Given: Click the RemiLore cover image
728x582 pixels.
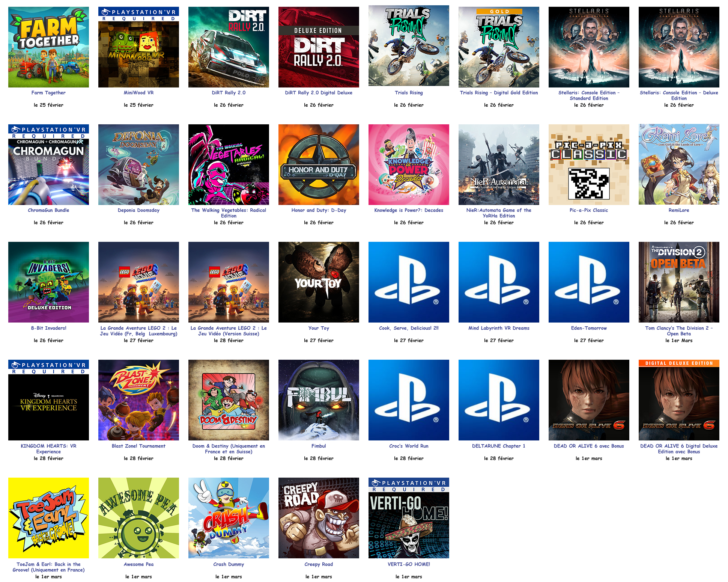Looking at the screenshot, I should point(679,164).
